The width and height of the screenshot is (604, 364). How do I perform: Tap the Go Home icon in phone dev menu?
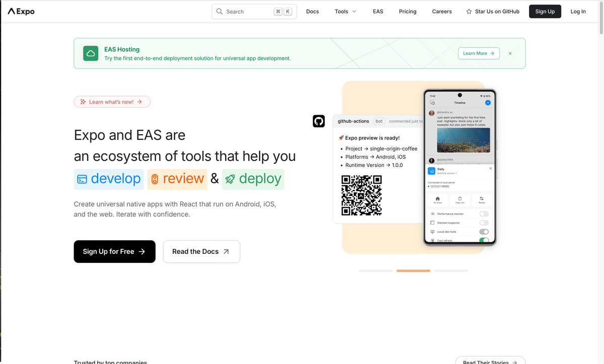[x=437, y=200]
